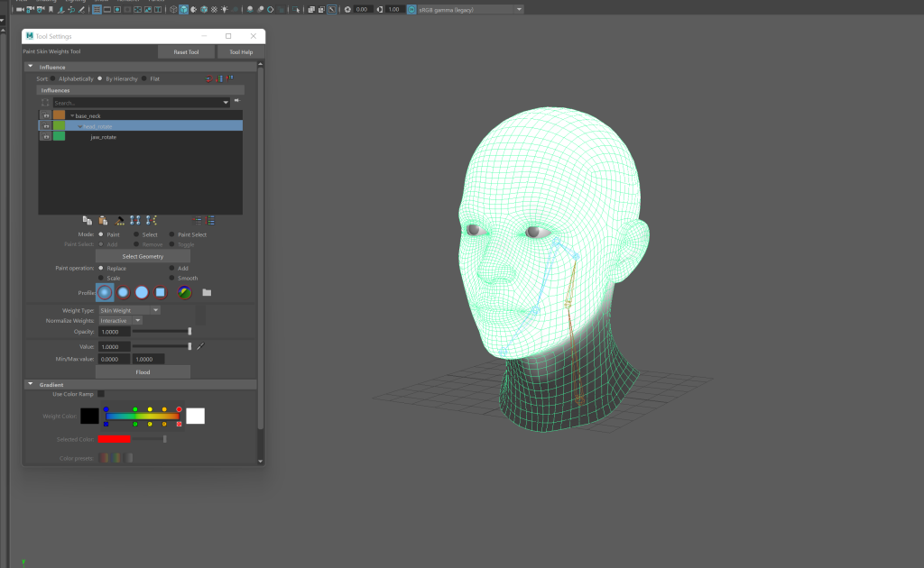Screen dimensions: 924x568
Task: Toggle lock on base_neck influence
Action: [x=45, y=115]
